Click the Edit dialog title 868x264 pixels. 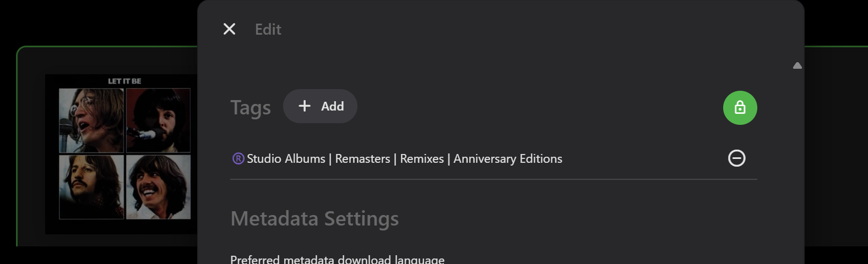268,29
